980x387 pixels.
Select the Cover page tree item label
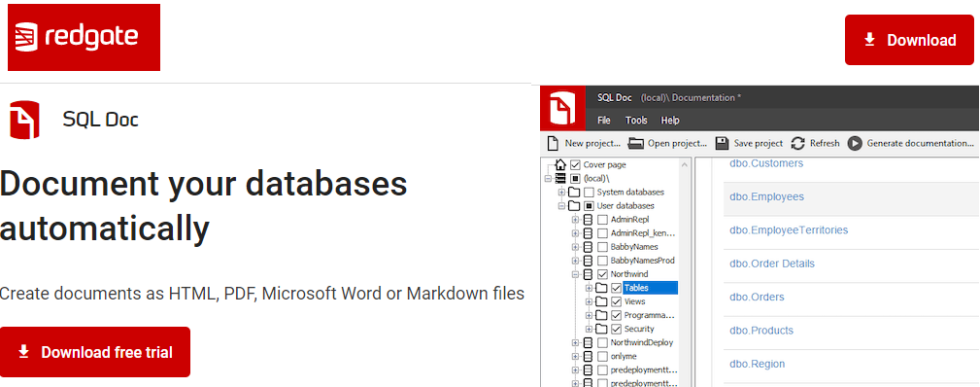(x=604, y=164)
